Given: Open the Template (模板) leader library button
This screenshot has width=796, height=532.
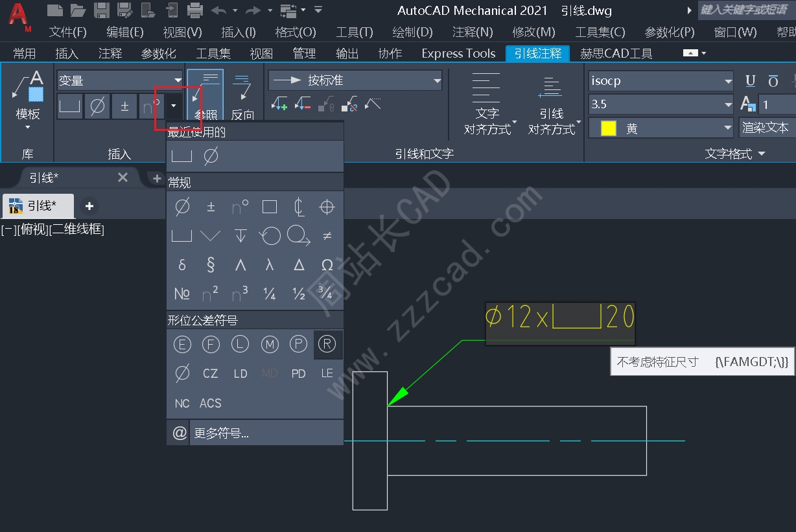Looking at the screenshot, I should coord(27,100).
